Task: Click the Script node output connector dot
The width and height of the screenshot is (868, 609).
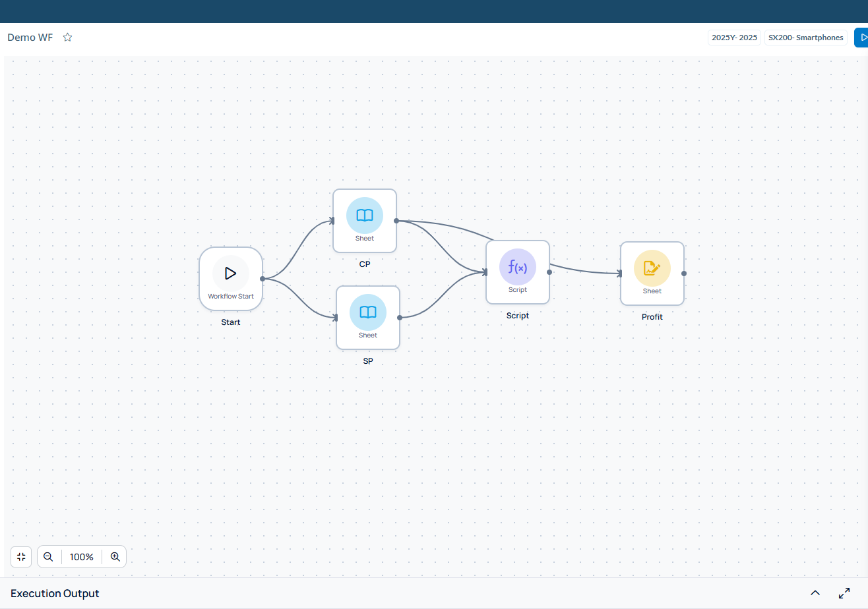Action: click(x=549, y=272)
